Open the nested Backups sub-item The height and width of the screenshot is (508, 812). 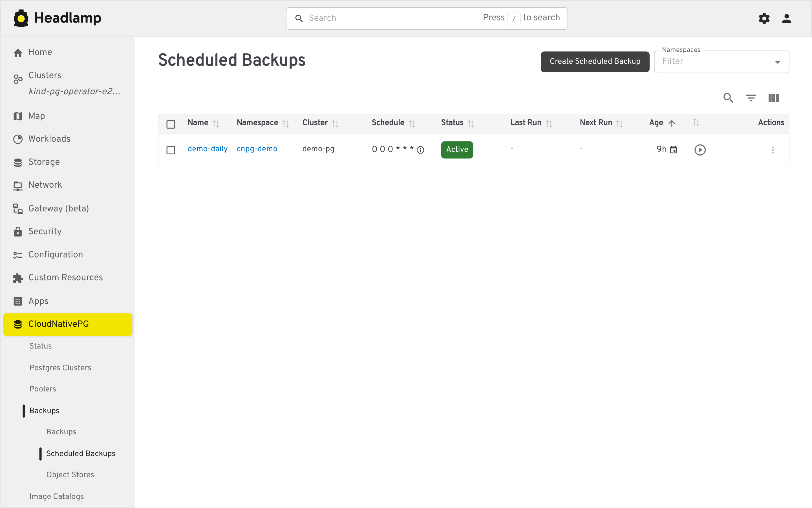tap(61, 432)
